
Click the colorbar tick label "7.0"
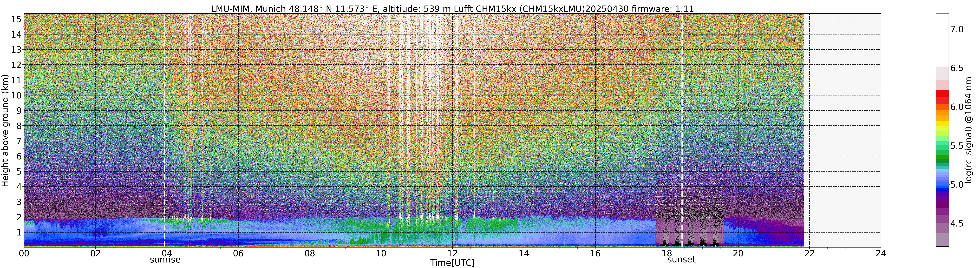(x=957, y=29)
